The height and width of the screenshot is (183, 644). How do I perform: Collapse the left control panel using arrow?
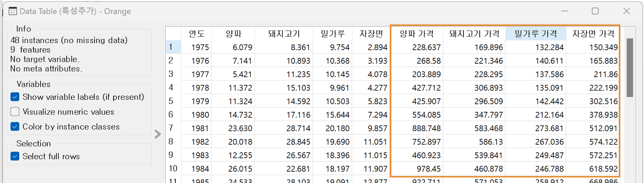pyautogui.click(x=158, y=134)
